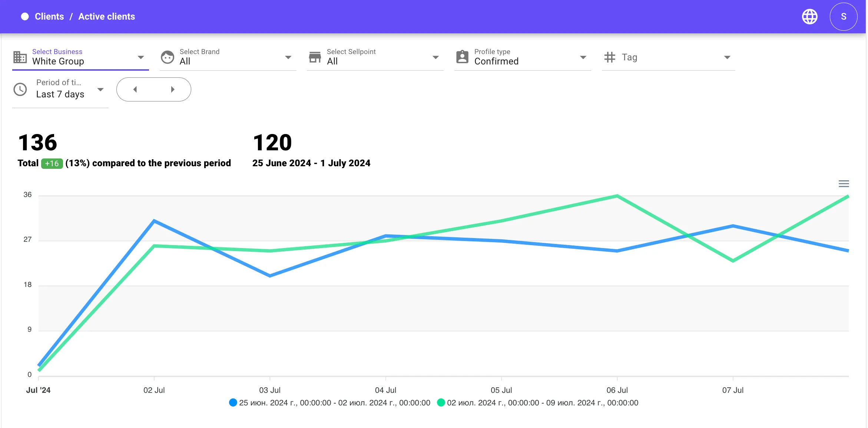Image resolution: width=868 pixels, height=428 pixels.
Task: Click '25 June 2024 - 1 July 2024' label
Action: 311,163
